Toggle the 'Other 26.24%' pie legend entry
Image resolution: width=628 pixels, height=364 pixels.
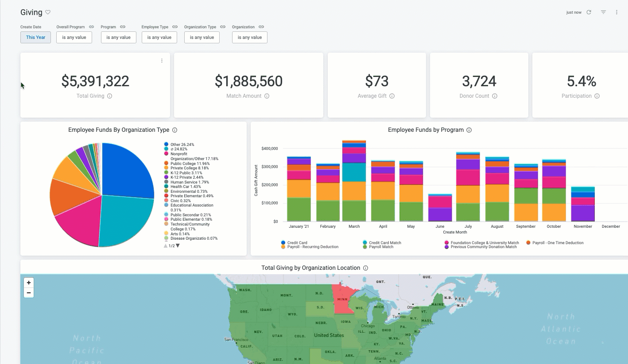pyautogui.click(x=179, y=145)
